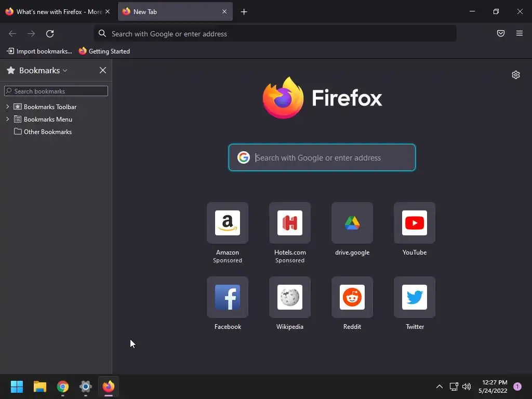532x399 pixels.
Task: Open the notification badge in the taskbar
Action: tap(517, 387)
